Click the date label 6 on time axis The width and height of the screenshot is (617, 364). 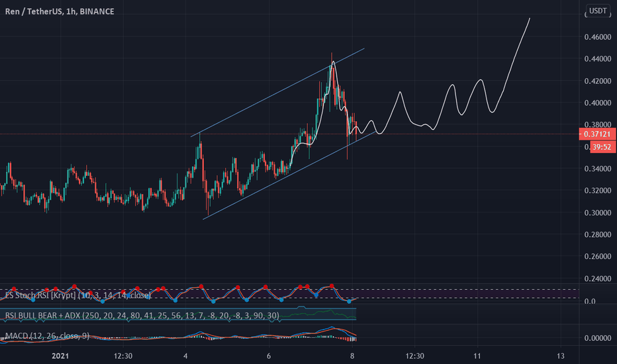coord(269,356)
